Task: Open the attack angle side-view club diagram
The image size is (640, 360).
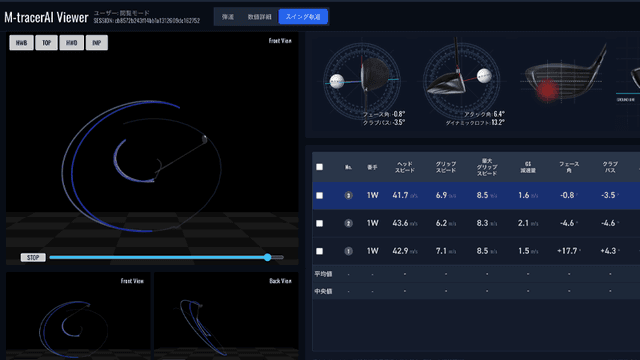Action: pos(462,80)
